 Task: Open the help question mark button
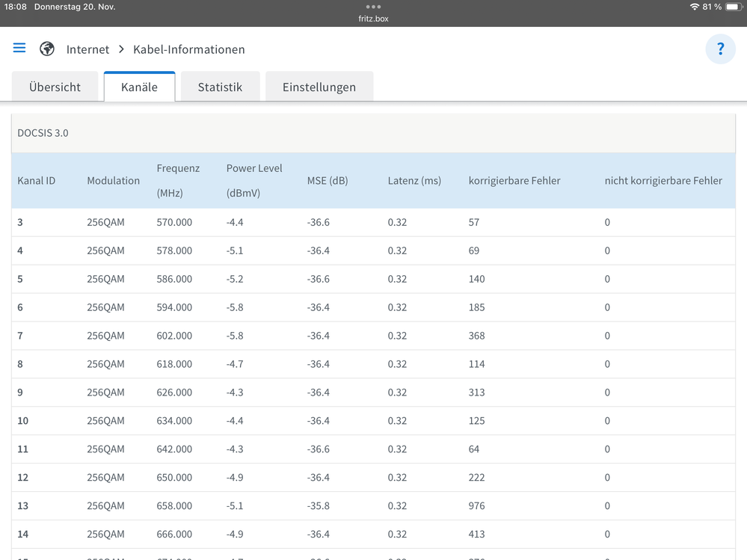coord(720,49)
